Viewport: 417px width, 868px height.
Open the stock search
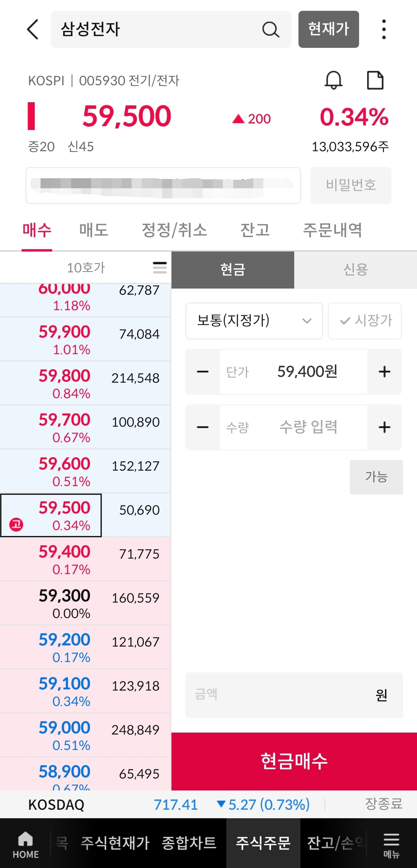pyautogui.click(x=271, y=29)
